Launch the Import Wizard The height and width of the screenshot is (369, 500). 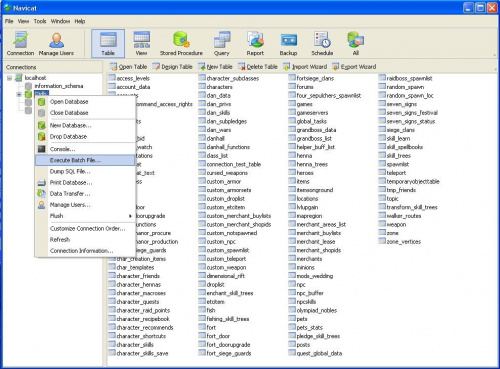(x=305, y=67)
